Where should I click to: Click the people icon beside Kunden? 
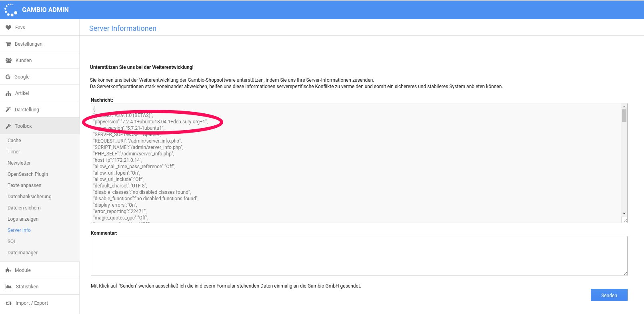coord(8,60)
